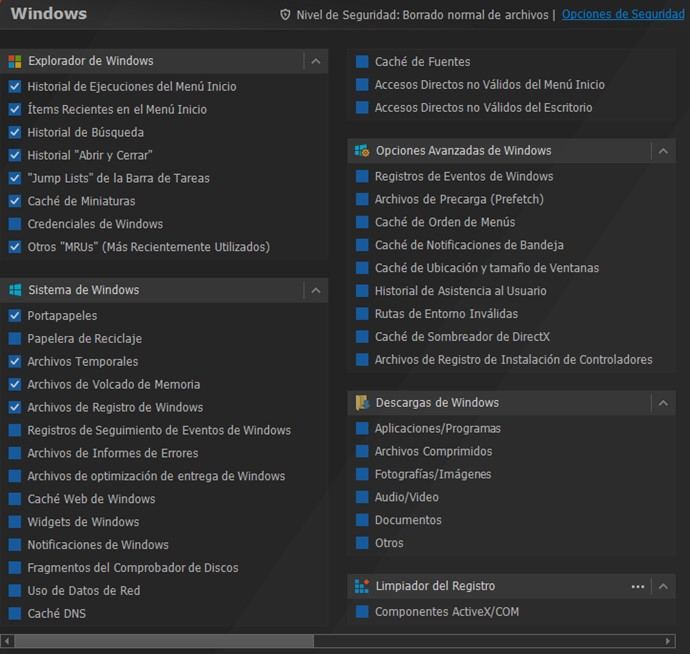Check Credenciales de Windows
690x654 pixels.
click(x=15, y=224)
